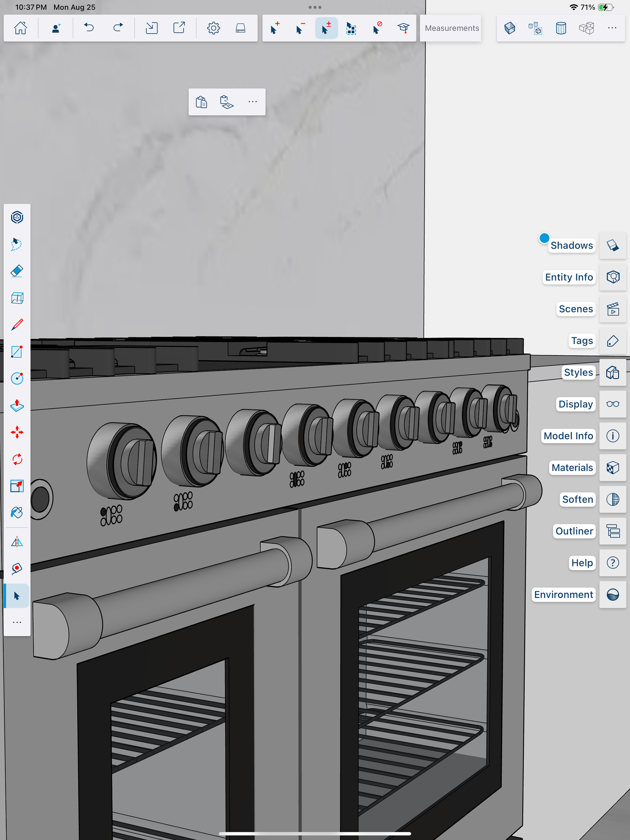Select the Eraser tool
Image resolution: width=630 pixels, height=840 pixels.
17,271
